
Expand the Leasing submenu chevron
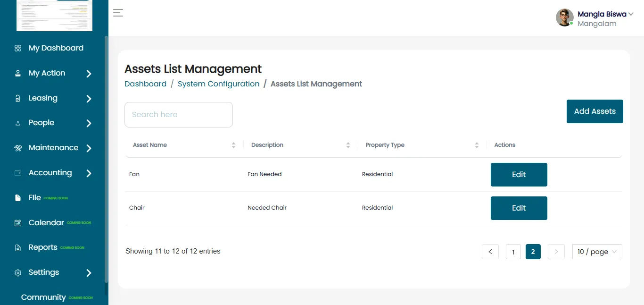coord(89,99)
